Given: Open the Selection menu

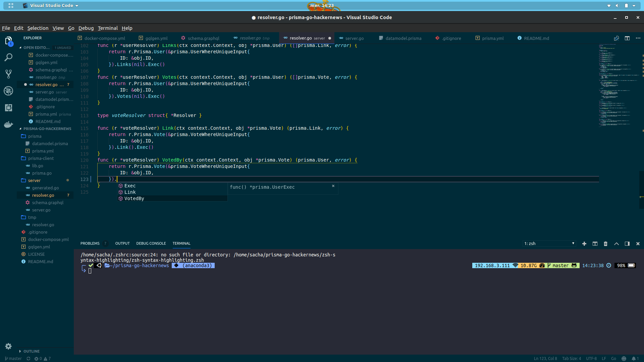Looking at the screenshot, I should [x=38, y=28].
